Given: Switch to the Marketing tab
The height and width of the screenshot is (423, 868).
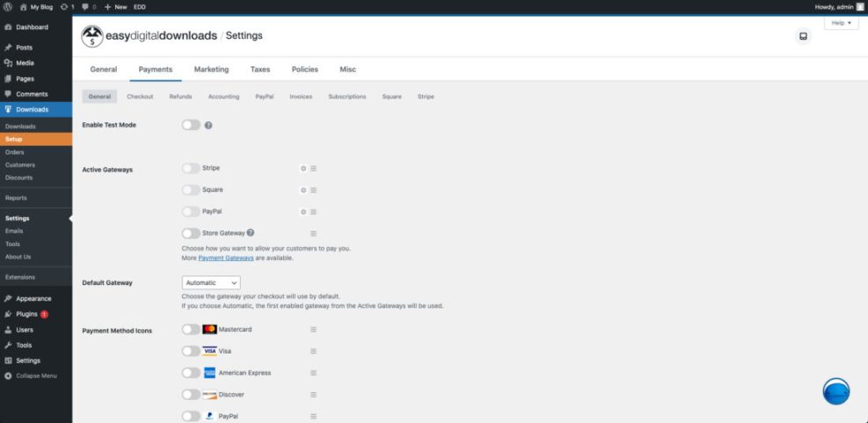Looking at the screenshot, I should click(x=211, y=69).
